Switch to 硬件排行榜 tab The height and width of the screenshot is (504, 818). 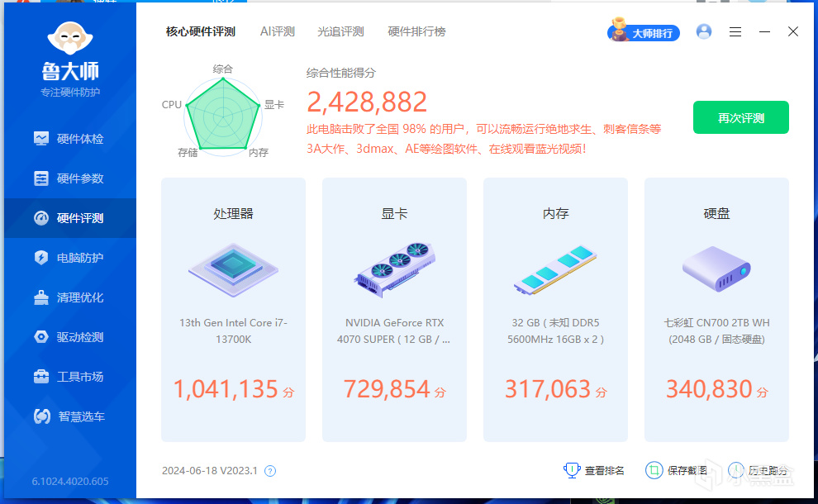pyautogui.click(x=416, y=32)
